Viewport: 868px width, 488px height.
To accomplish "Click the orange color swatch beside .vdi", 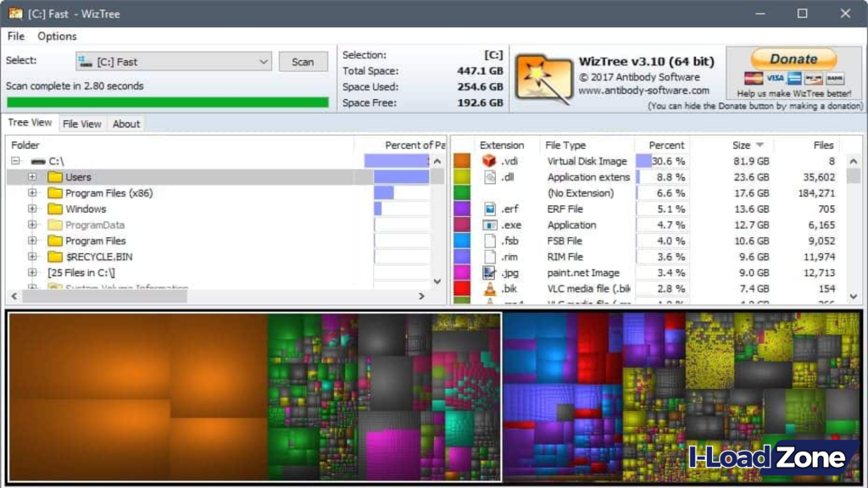I will click(x=459, y=161).
